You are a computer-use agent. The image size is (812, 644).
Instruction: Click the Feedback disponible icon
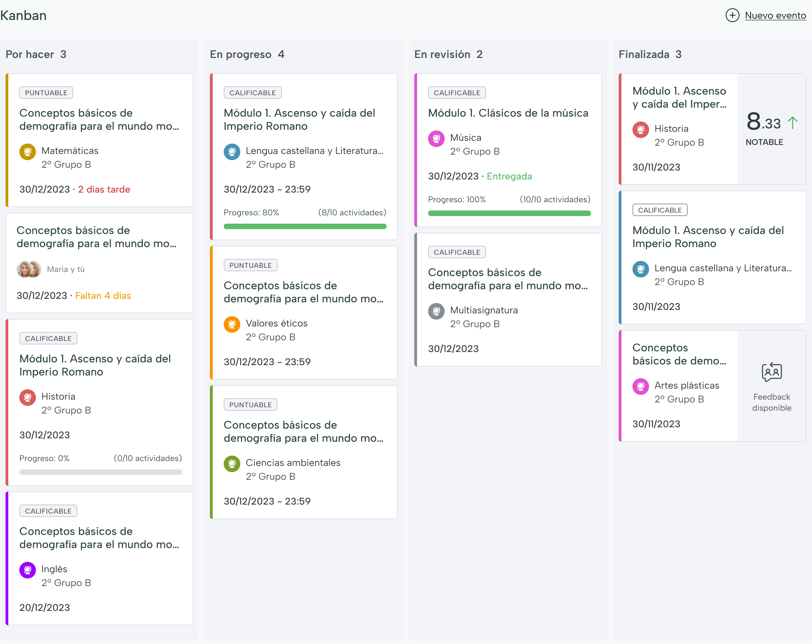coord(771,372)
